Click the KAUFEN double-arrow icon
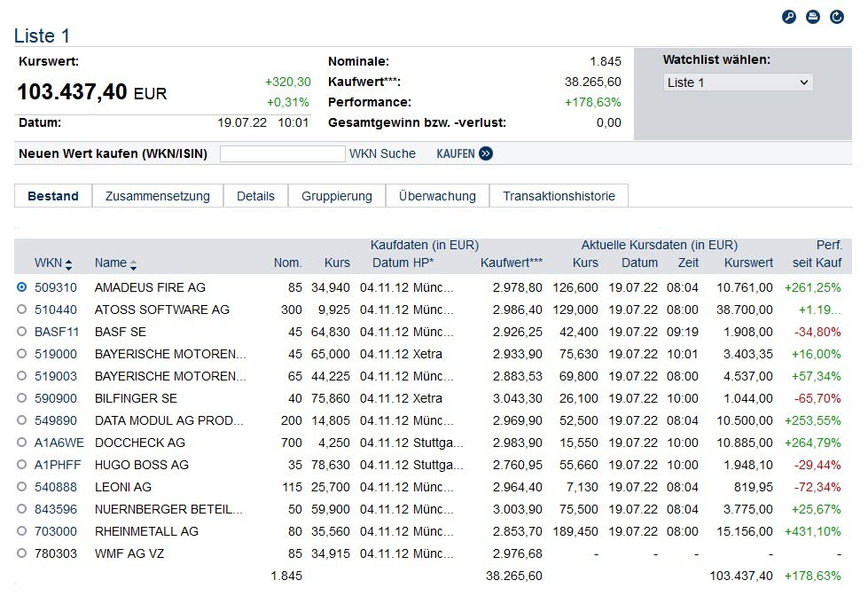This screenshot has height=596, width=868. [486, 153]
